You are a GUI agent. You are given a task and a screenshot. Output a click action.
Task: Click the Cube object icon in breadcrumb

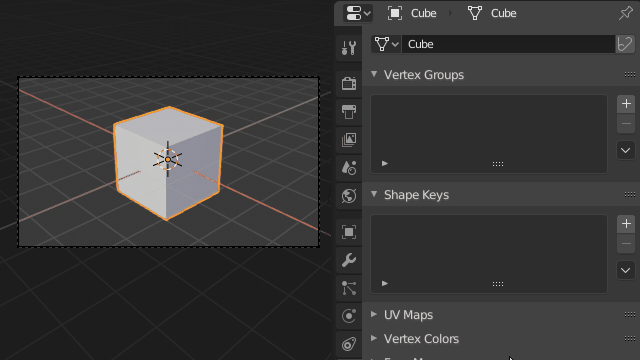click(x=395, y=13)
